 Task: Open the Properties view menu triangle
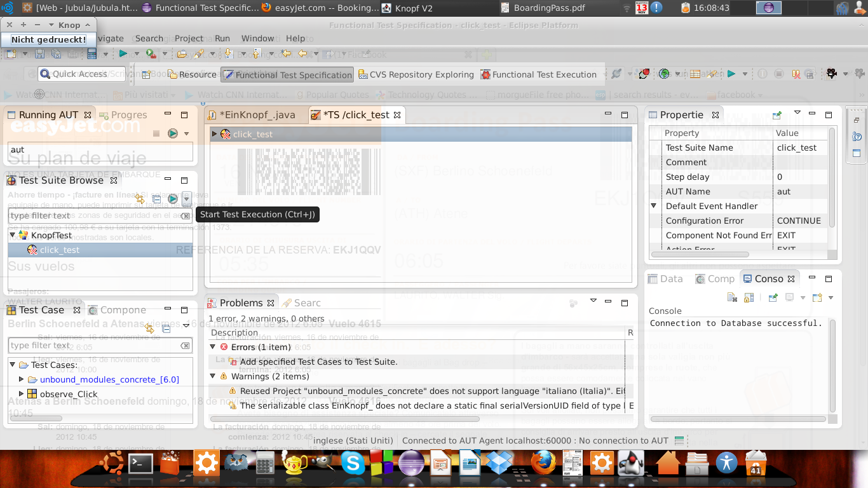tap(797, 113)
